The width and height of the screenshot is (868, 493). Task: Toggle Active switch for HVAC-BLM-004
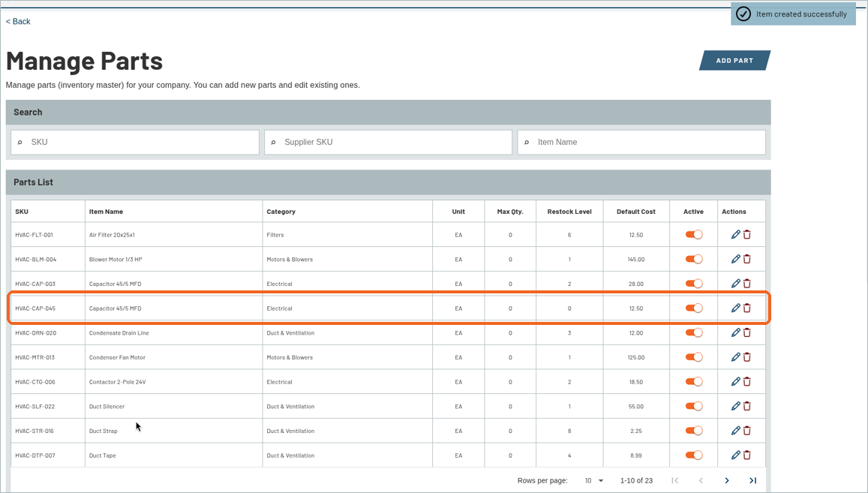pyautogui.click(x=694, y=259)
